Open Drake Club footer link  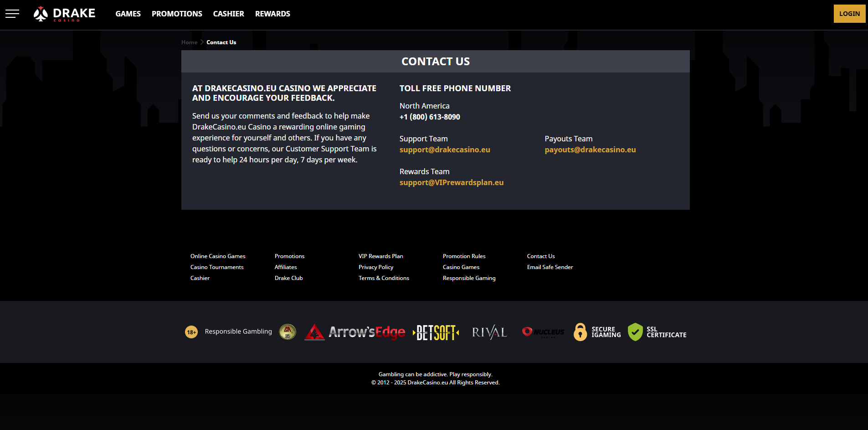(x=288, y=278)
